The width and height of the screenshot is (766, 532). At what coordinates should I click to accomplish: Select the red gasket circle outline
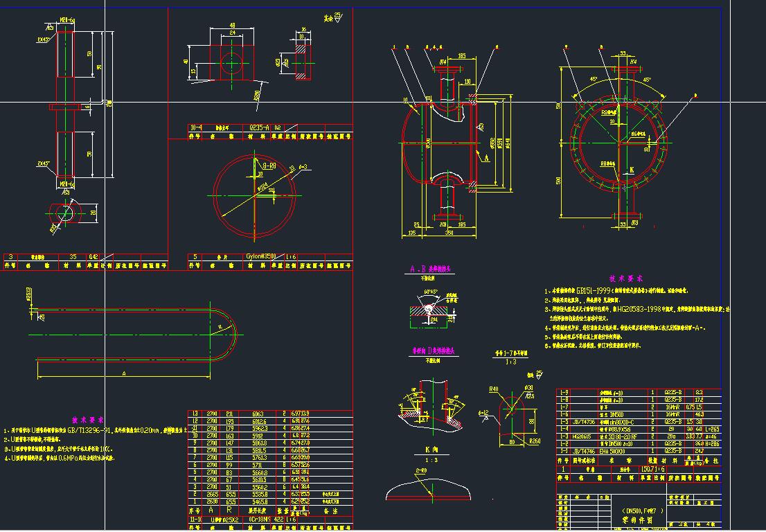click(254, 196)
